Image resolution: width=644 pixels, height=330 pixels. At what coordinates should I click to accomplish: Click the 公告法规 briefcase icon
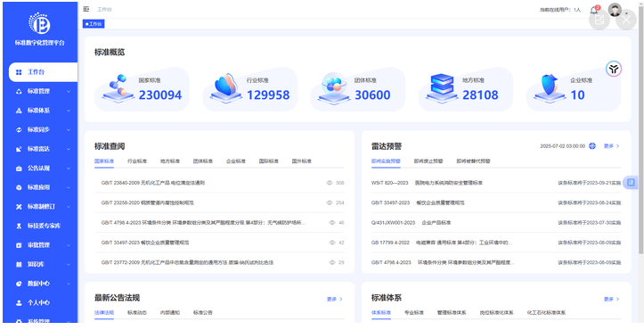(x=19, y=169)
